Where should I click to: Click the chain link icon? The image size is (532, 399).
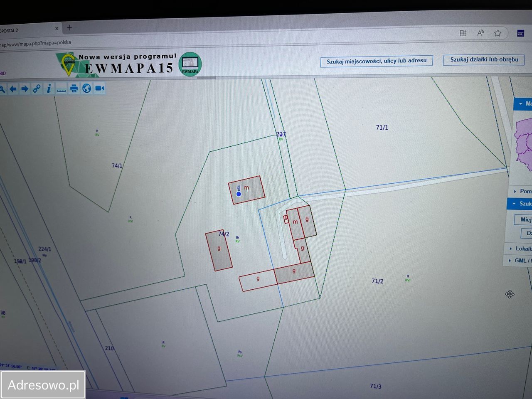(x=37, y=89)
